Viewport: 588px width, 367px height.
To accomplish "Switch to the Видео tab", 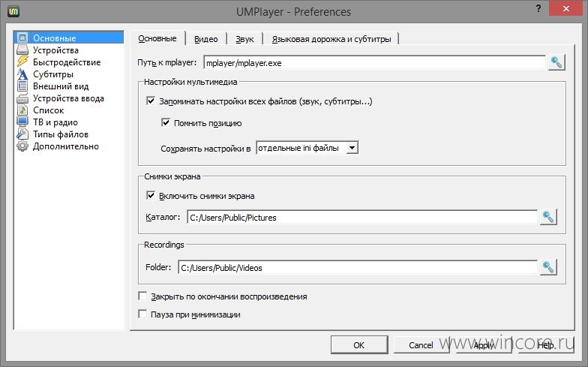I will [x=205, y=39].
